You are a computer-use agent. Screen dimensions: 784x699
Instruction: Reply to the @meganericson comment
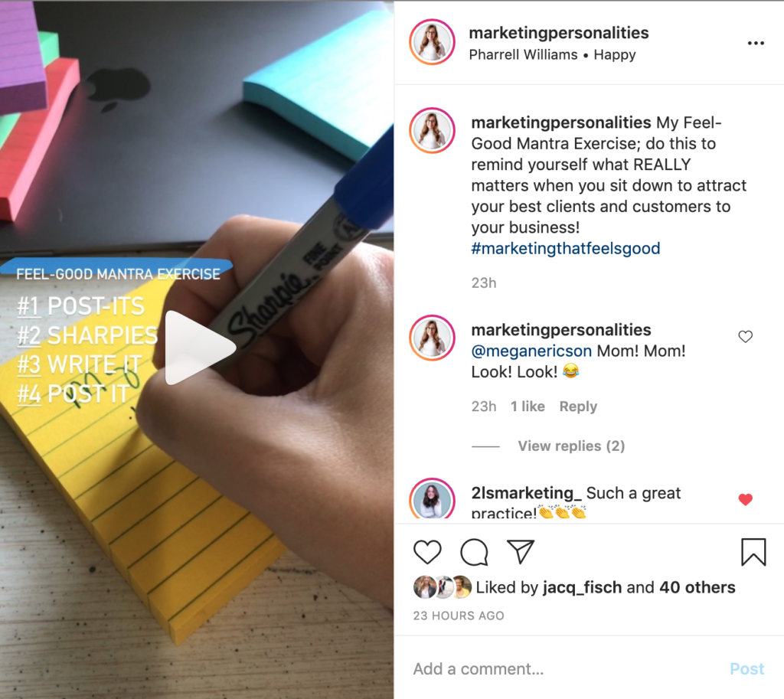[578, 406]
